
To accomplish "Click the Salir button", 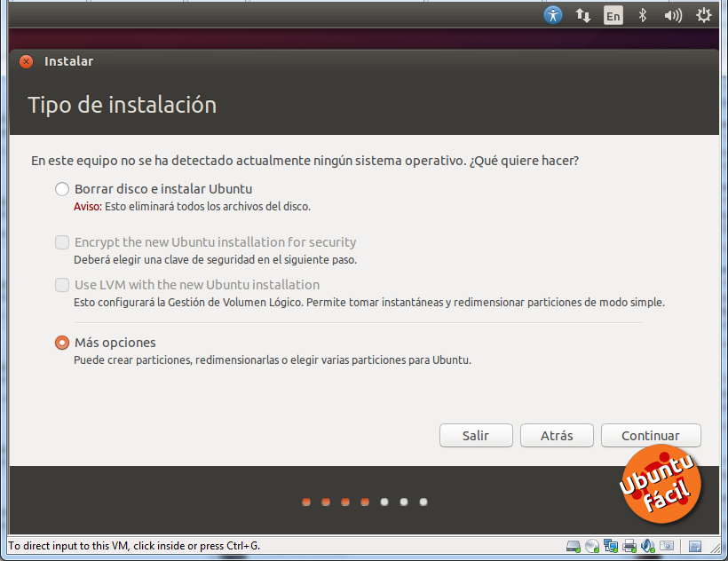I will tap(476, 435).
